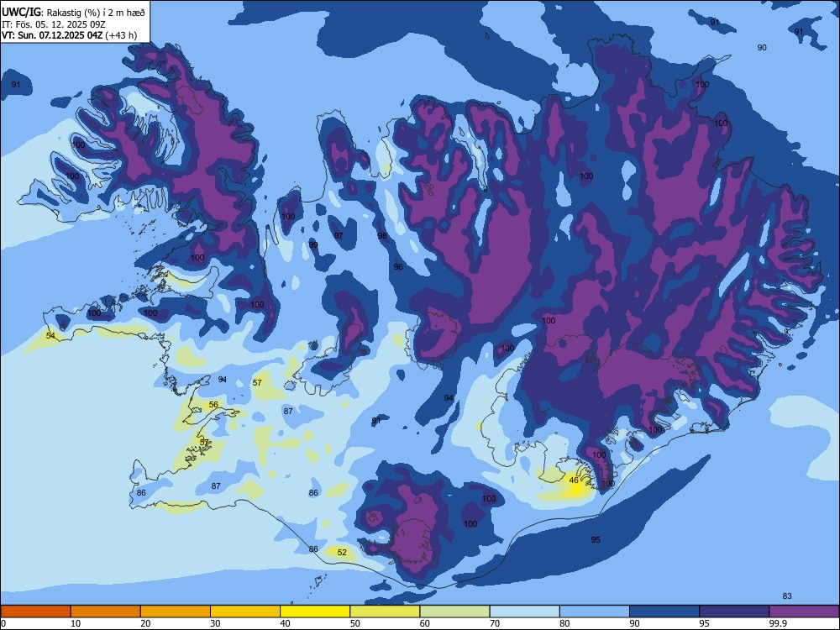Click the title 'Rakastig (%) í 2 m hæð'

point(96,13)
